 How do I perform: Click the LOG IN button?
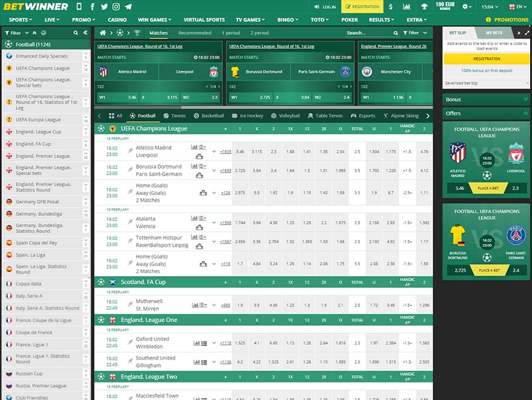[x=325, y=6]
